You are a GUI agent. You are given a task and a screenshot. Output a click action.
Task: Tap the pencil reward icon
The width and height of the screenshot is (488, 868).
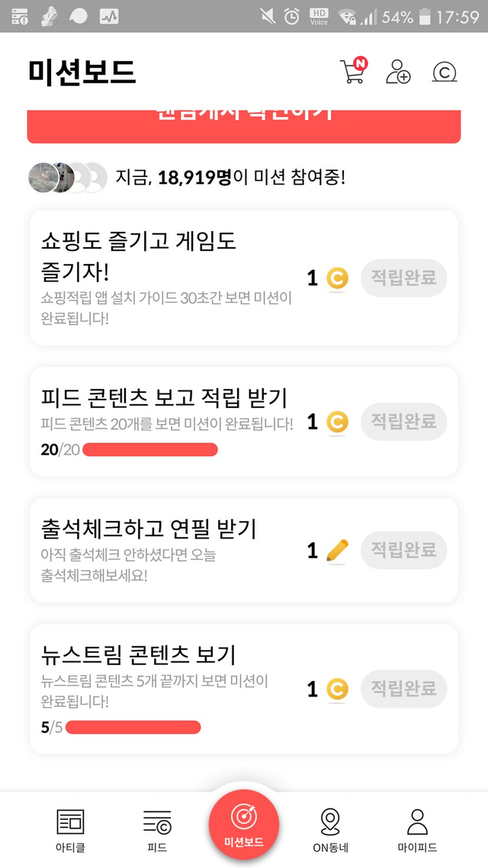[337, 550]
